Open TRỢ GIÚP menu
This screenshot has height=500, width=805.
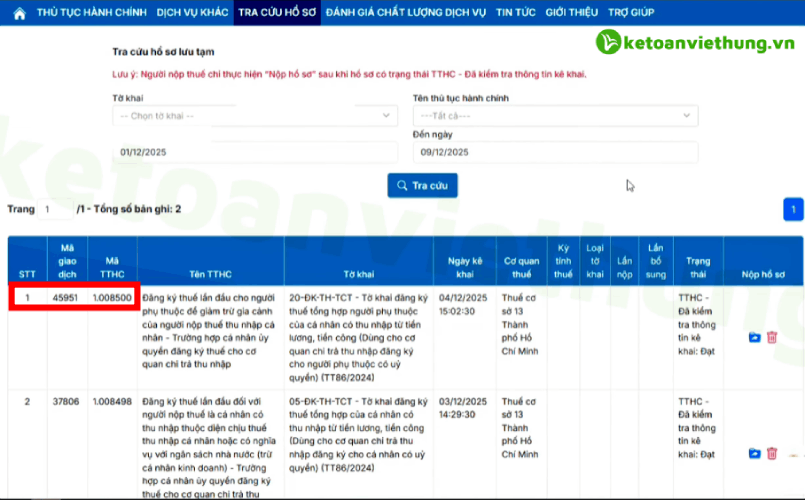pyautogui.click(x=631, y=12)
